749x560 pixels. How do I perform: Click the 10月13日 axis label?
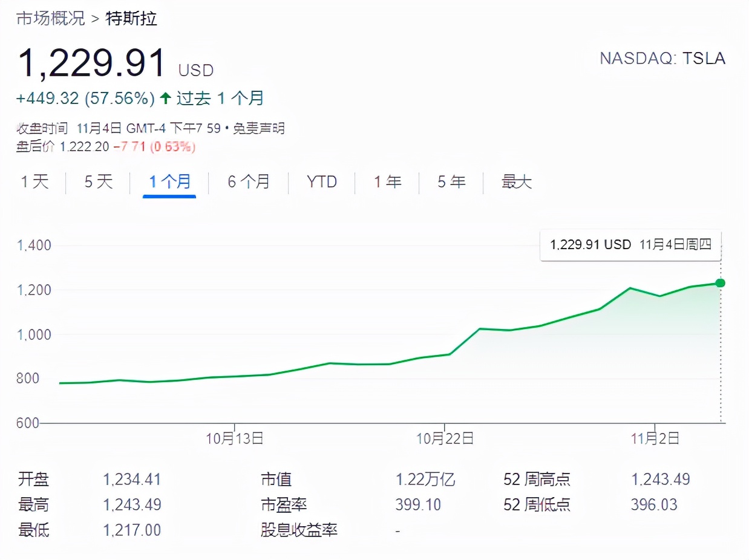pyautogui.click(x=235, y=438)
